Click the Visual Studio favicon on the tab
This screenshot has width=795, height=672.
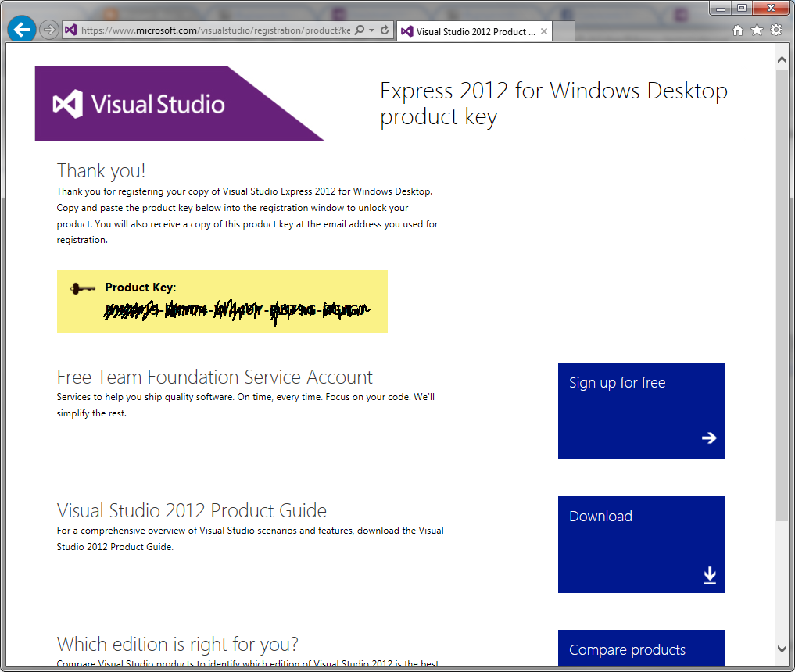[407, 31]
